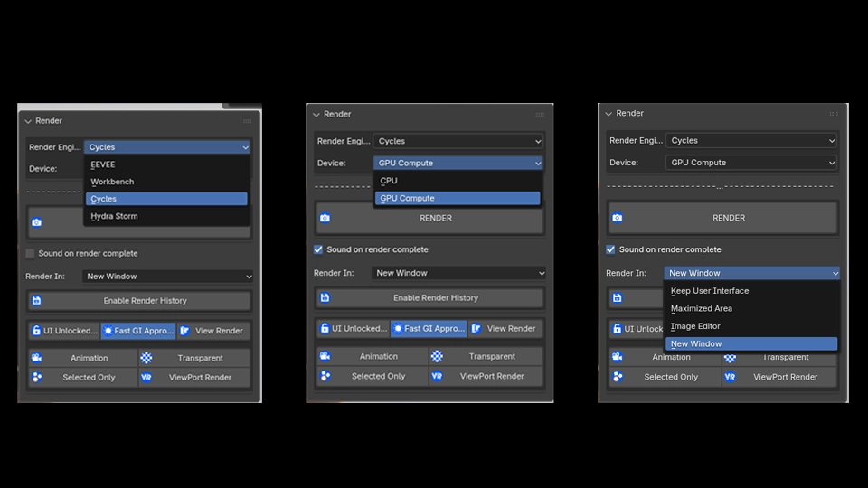
Task: Click save icon on middle panel Enable Render History
Action: click(325, 297)
